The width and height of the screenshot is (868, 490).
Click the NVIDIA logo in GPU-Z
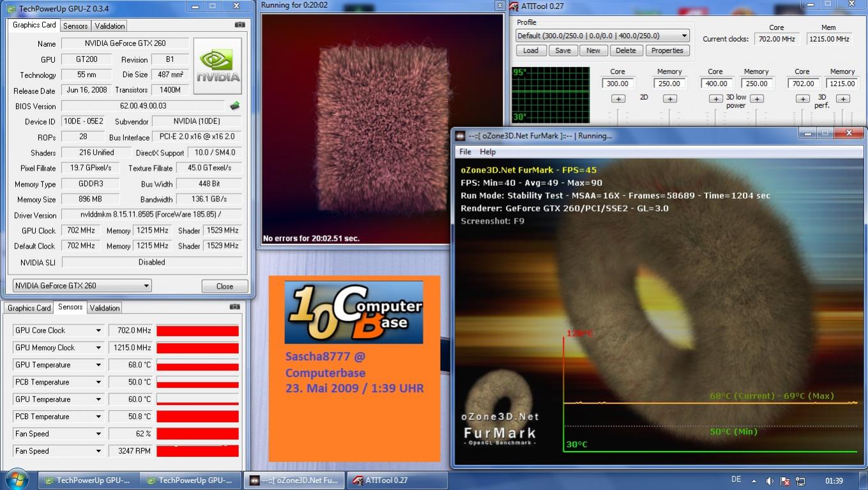[218, 66]
